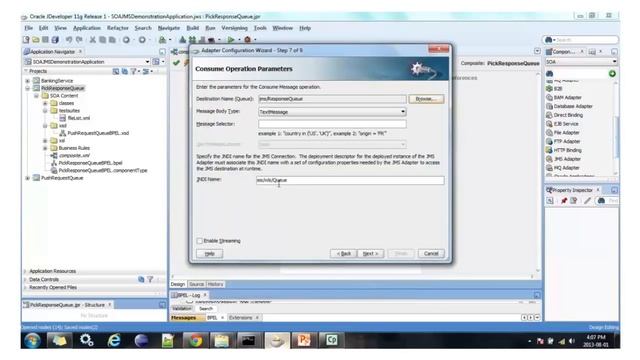Click the Redo toolbar icon

click(x=79, y=40)
